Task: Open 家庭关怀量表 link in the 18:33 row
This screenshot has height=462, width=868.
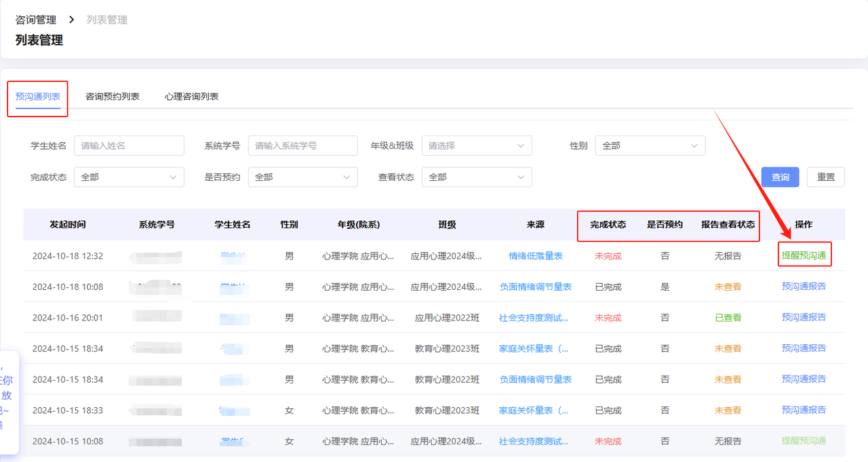Action: 534,411
